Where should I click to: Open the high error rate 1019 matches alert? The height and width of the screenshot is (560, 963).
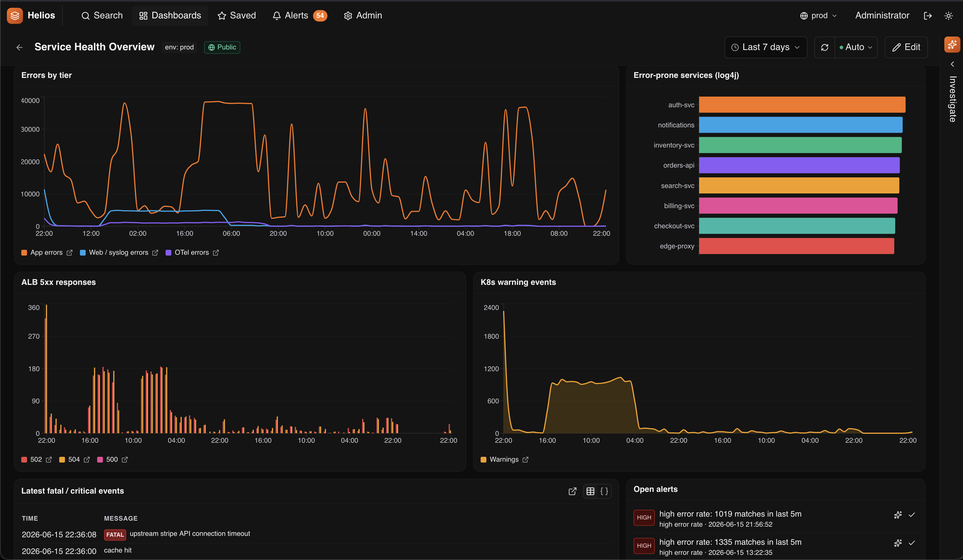[x=730, y=514]
